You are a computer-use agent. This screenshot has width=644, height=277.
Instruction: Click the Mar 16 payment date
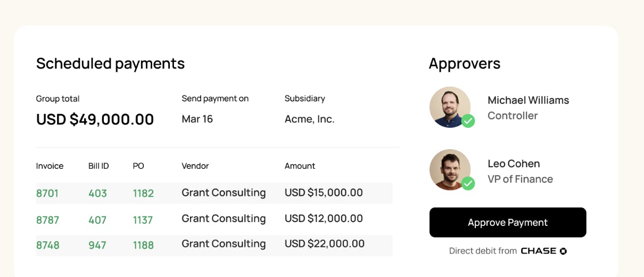pos(197,119)
